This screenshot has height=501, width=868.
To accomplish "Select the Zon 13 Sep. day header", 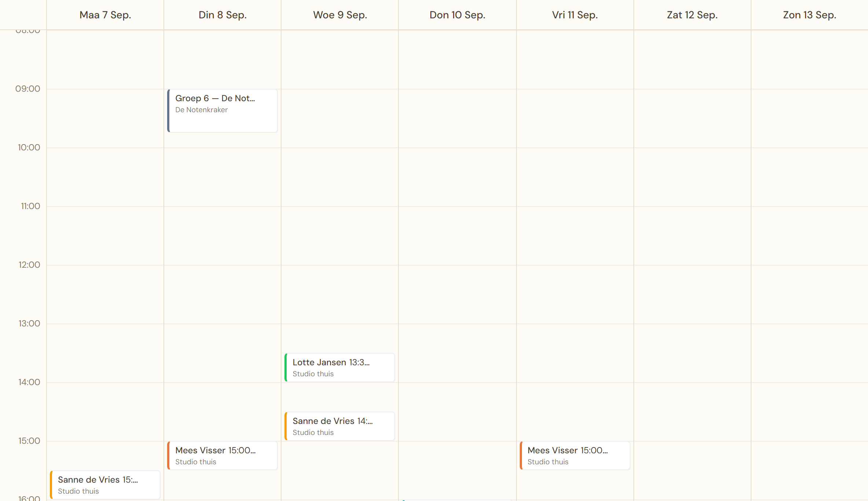I will pyautogui.click(x=809, y=15).
